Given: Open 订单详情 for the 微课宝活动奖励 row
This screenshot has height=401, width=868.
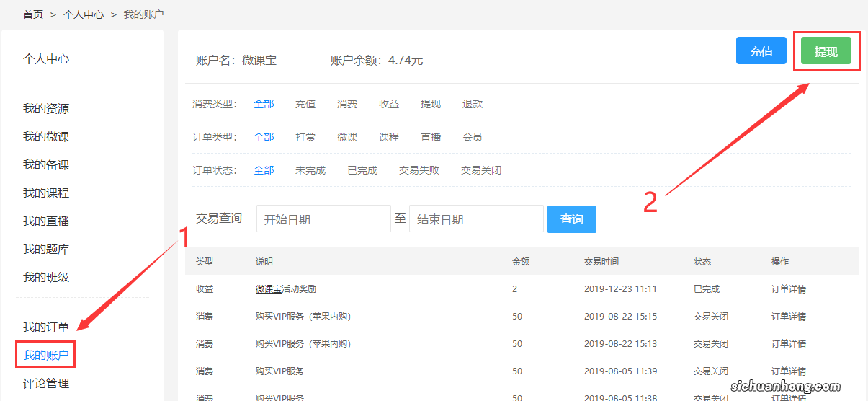Looking at the screenshot, I should pyautogui.click(x=789, y=289).
